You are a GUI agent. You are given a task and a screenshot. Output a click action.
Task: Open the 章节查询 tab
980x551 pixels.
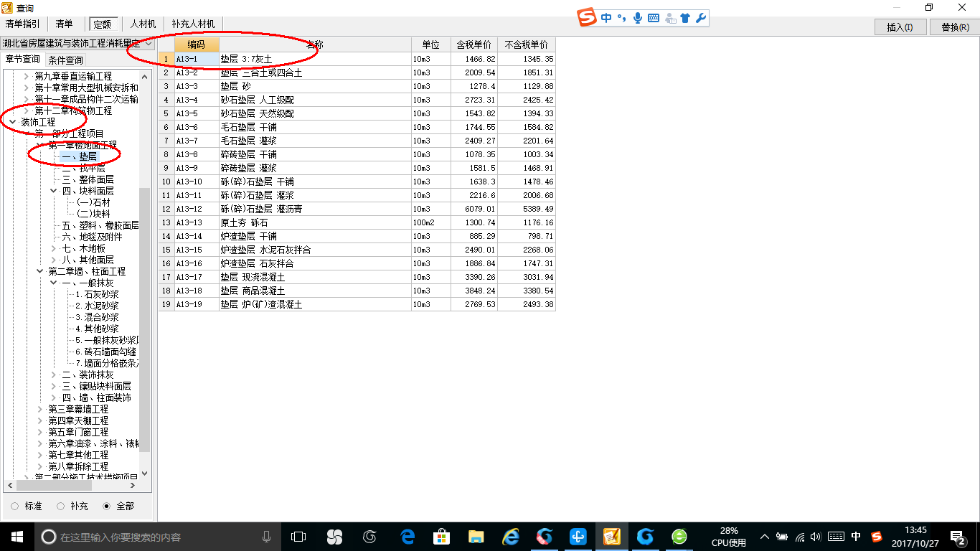pos(23,60)
